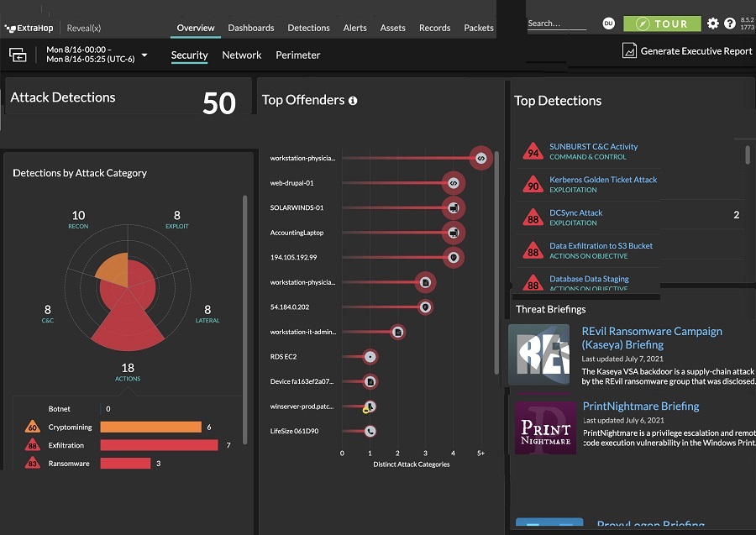Expand the time range dropdown arrow
This screenshot has height=535, width=756.
pyautogui.click(x=144, y=55)
